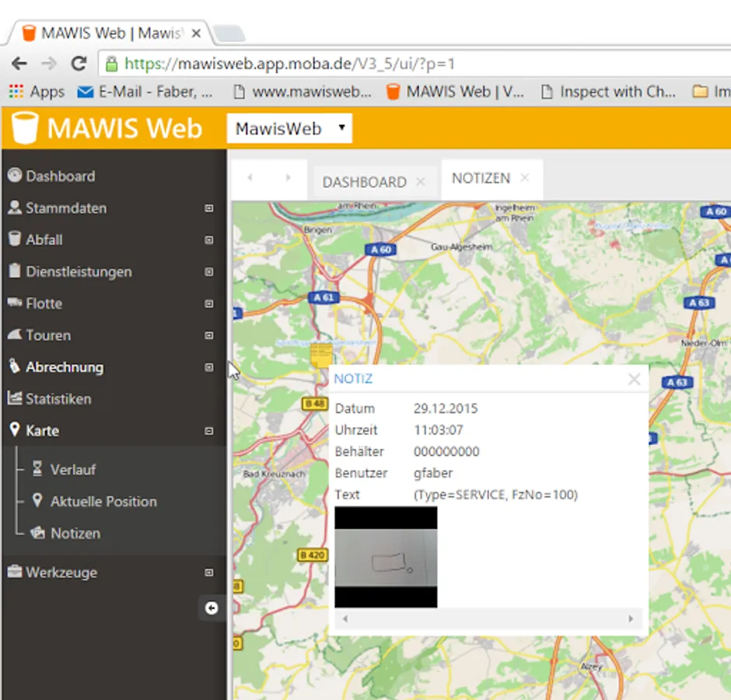The image size is (731, 700).
Task: Click the A 61 road sign on map
Action: tap(324, 298)
